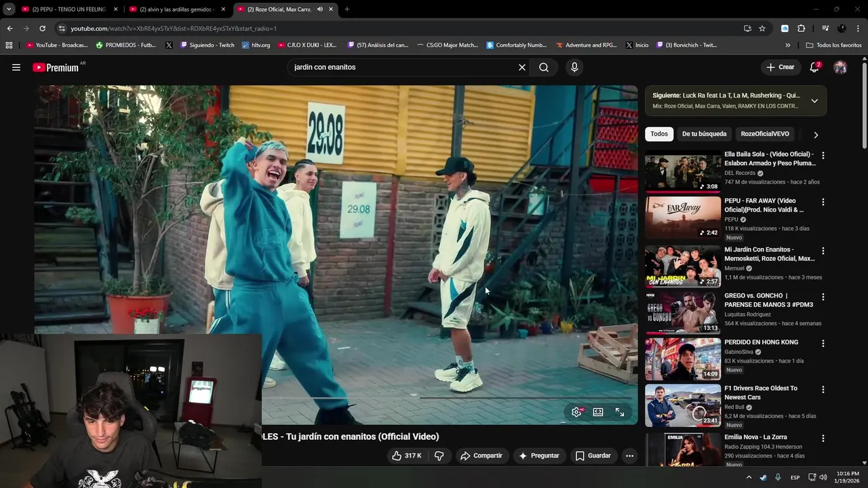Viewport: 868px width, 488px height.
Task: Open Chrome three-dot menu
Action: [859, 28]
